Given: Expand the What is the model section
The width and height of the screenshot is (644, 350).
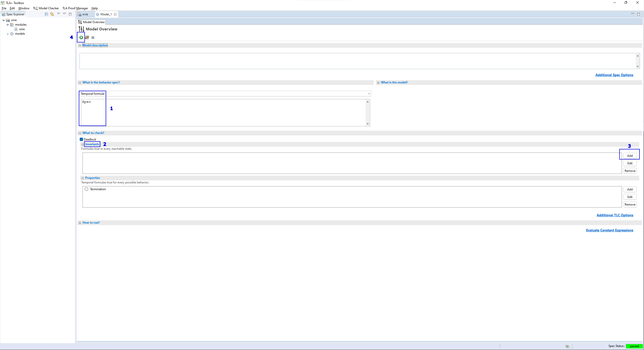Looking at the screenshot, I should click(378, 82).
